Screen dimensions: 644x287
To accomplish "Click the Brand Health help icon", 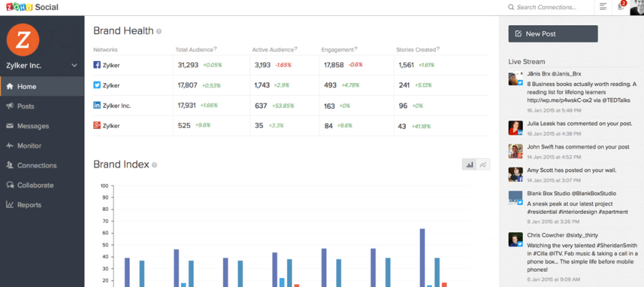I will [x=159, y=31].
